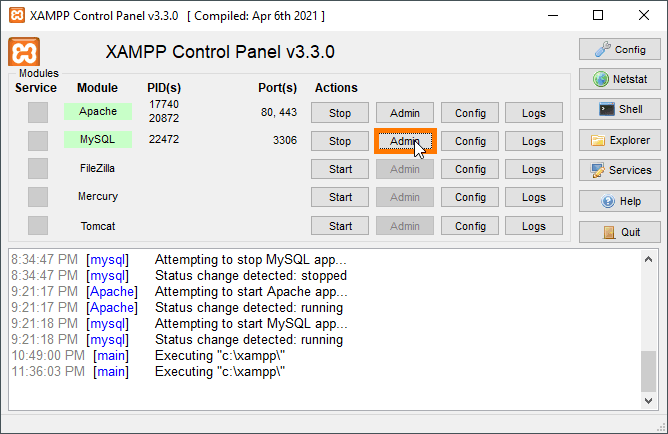This screenshot has height=434, width=668.
Task: Click the FileZilla module label
Action: 98,168
